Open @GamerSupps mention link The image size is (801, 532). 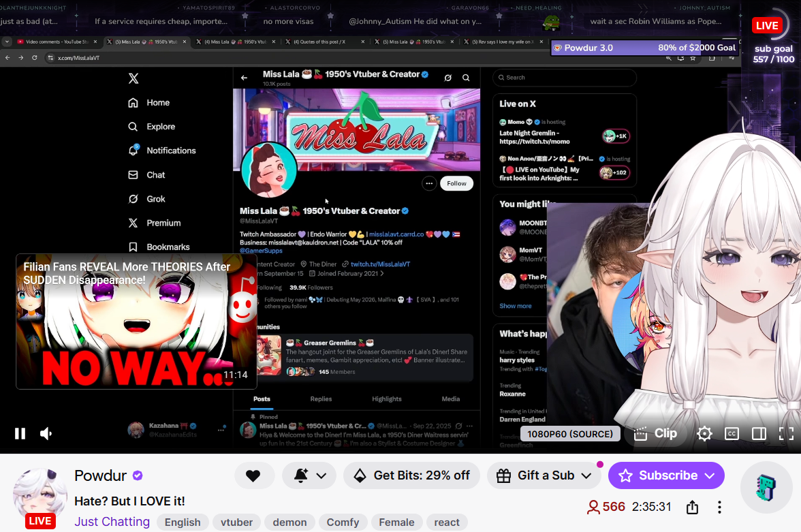[x=261, y=251]
